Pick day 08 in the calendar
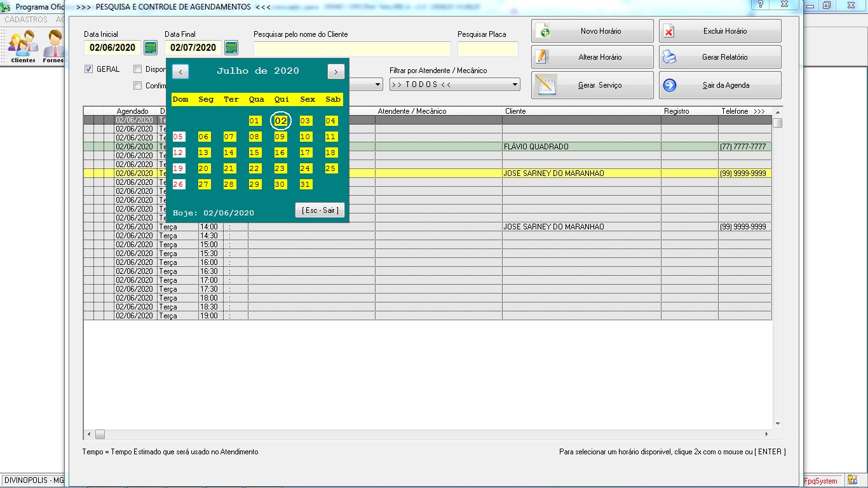The height and width of the screenshot is (488, 868). [x=255, y=137]
